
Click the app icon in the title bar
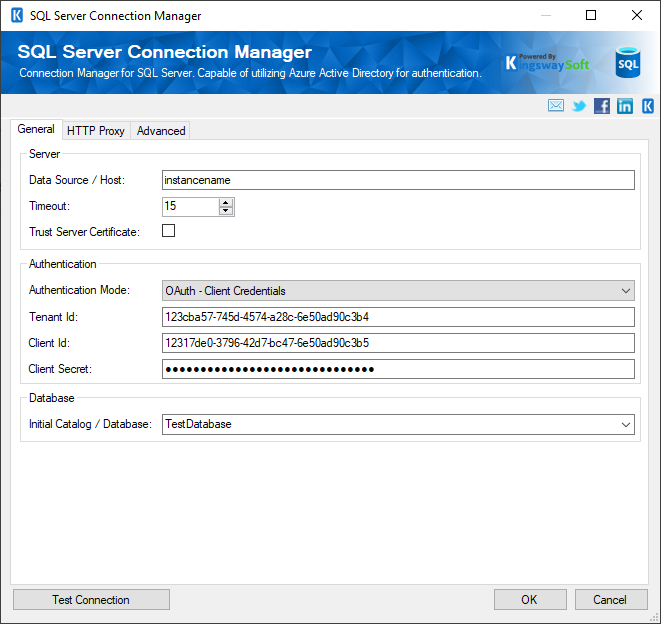click(x=16, y=16)
